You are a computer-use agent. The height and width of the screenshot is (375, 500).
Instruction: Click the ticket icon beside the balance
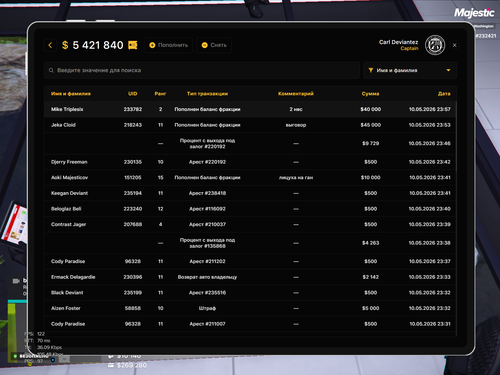coord(133,45)
